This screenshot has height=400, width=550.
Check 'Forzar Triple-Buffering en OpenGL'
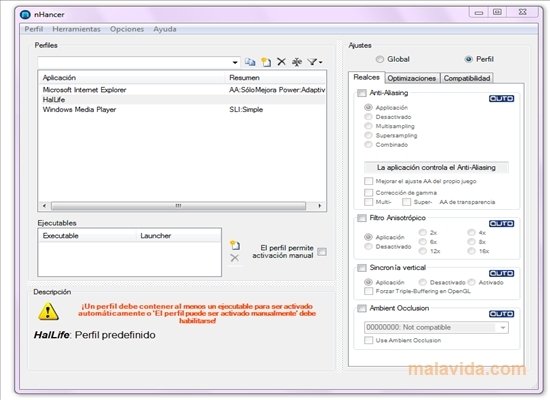(368, 291)
